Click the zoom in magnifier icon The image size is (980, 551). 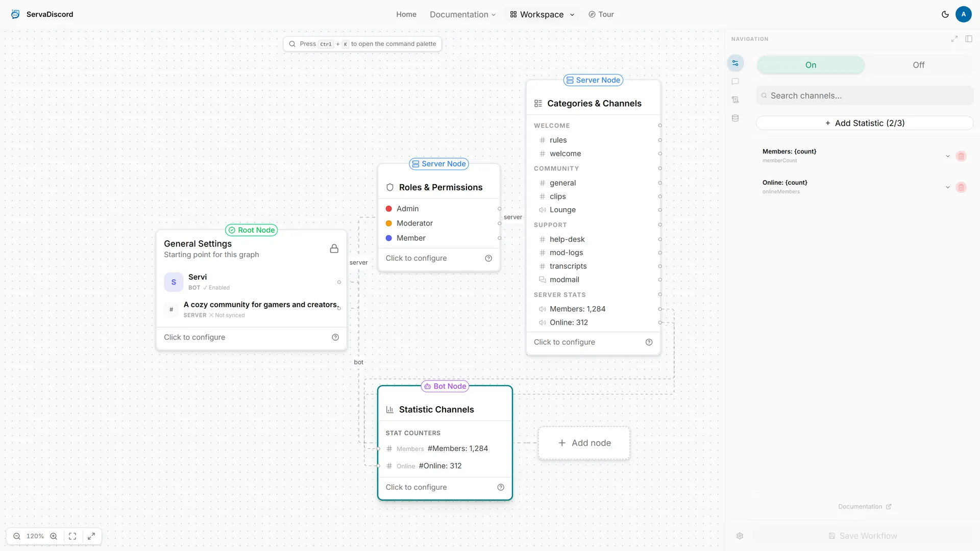54,536
